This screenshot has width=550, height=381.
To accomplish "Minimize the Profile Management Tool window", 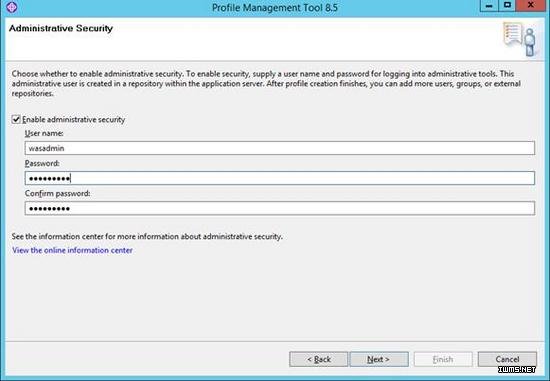I will (489, 6).
